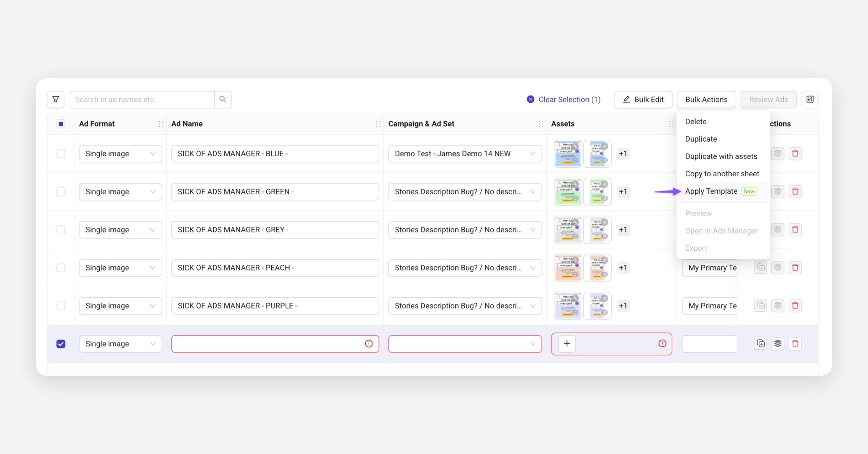Clear selection using the blue X icon

[x=531, y=99]
